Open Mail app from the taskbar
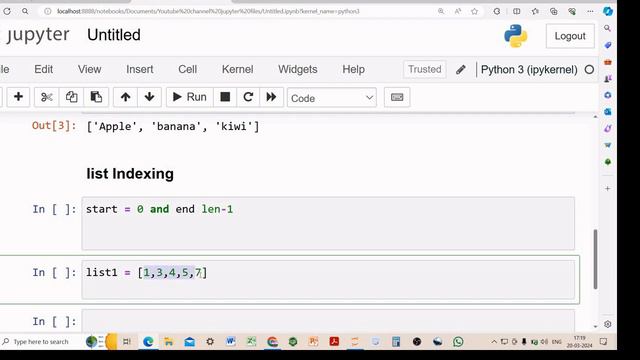Image resolution: width=640 pixels, height=360 pixels. click(x=189, y=342)
